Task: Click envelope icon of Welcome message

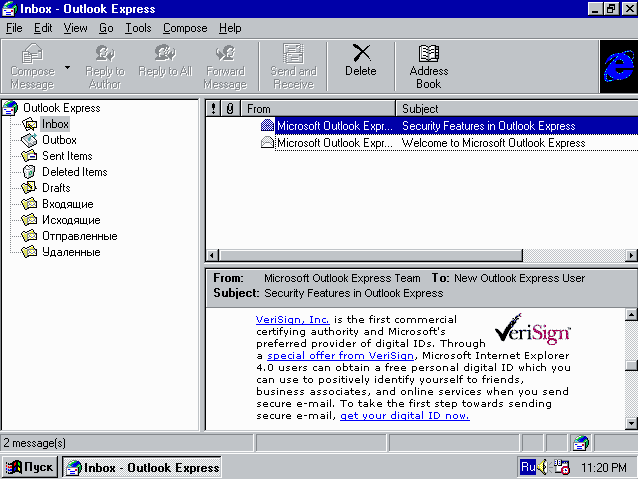Action: click(267, 142)
